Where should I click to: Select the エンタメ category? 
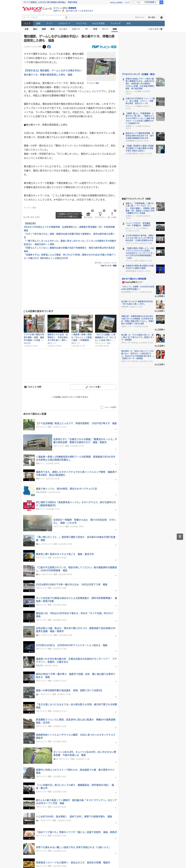tap(63, 29)
